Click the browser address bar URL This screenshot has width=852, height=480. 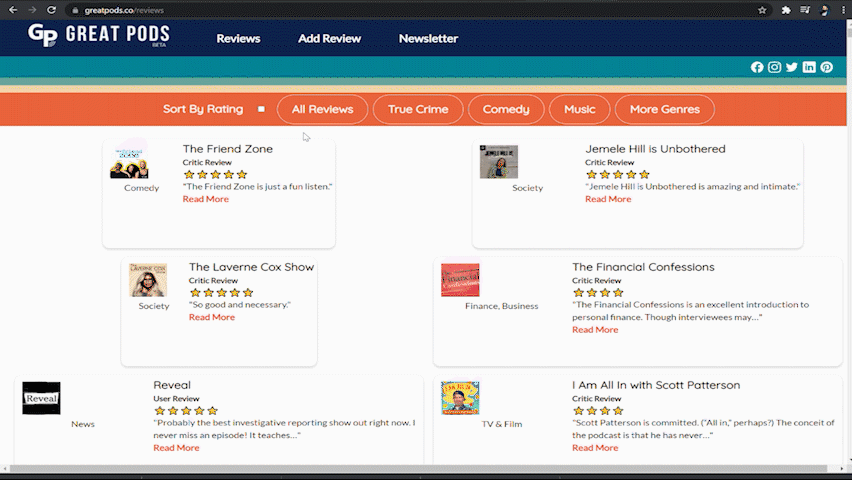124,10
